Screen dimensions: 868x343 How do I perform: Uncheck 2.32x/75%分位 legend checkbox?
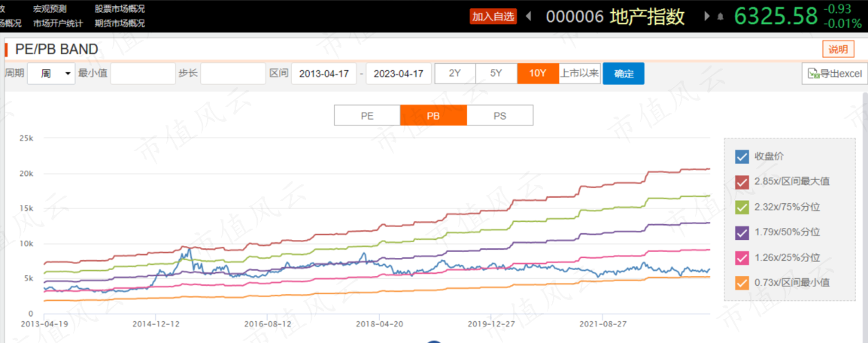[742, 208]
